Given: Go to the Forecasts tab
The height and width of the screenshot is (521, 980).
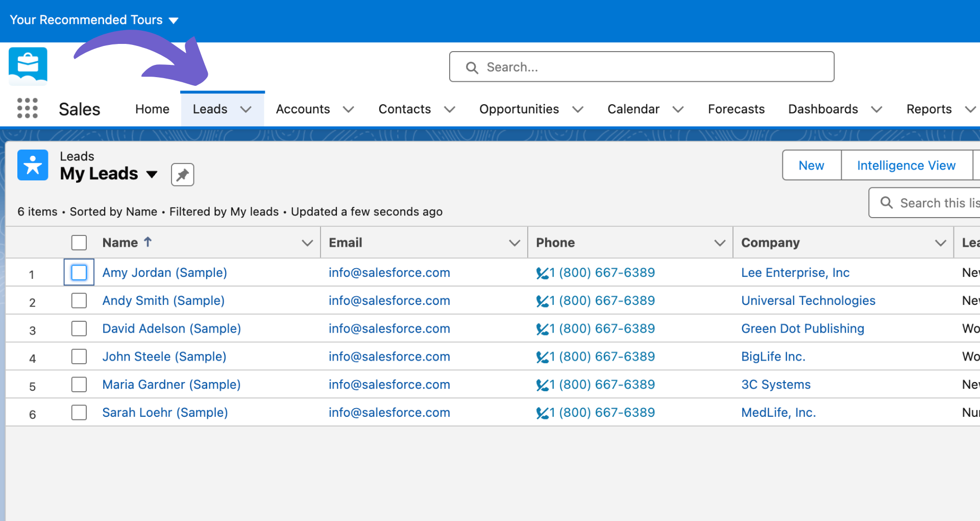Looking at the screenshot, I should coord(736,109).
